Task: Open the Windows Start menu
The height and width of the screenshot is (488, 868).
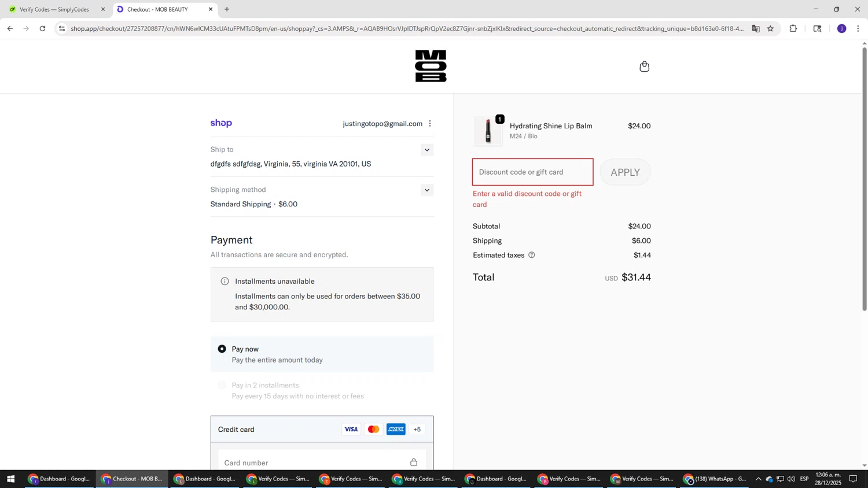Action: coord(10,479)
